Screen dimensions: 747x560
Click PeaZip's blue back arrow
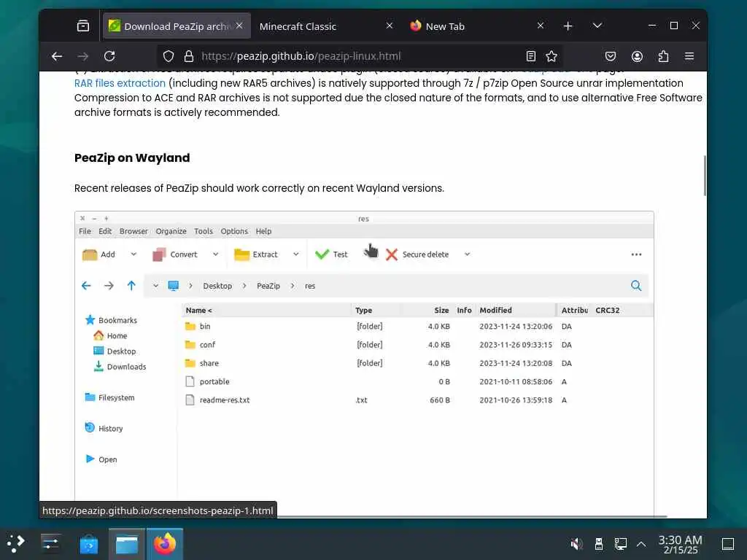click(x=86, y=286)
